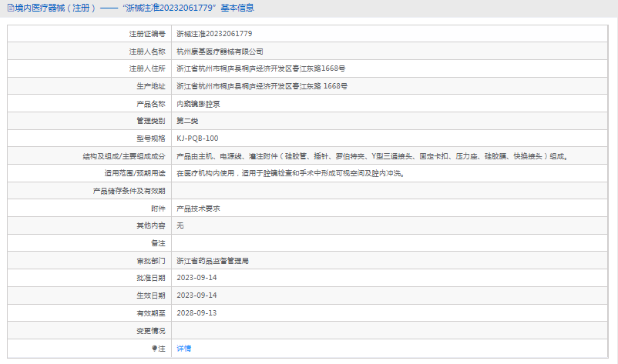Click the 第二类 management category value
This screenshot has width=618, height=364.
coord(187,121)
